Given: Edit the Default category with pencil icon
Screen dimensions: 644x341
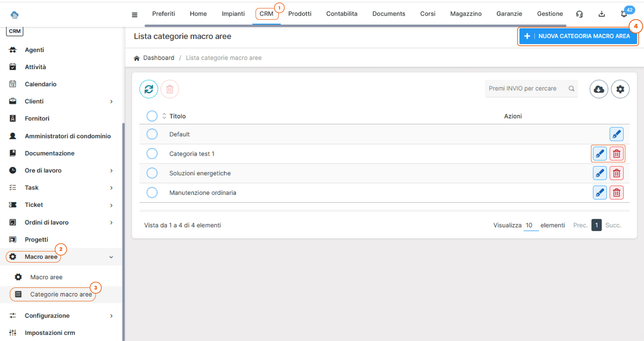Looking at the screenshot, I should (x=616, y=134).
